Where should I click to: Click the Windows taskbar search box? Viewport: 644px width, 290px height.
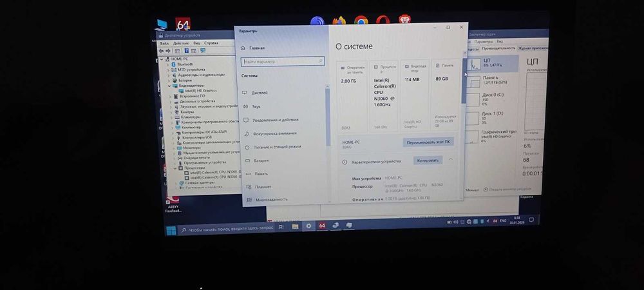point(226,229)
